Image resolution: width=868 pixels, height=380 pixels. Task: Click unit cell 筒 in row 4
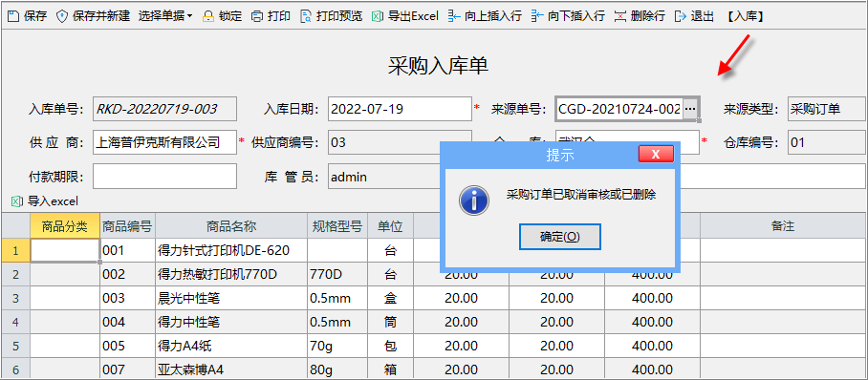pyautogui.click(x=390, y=322)
